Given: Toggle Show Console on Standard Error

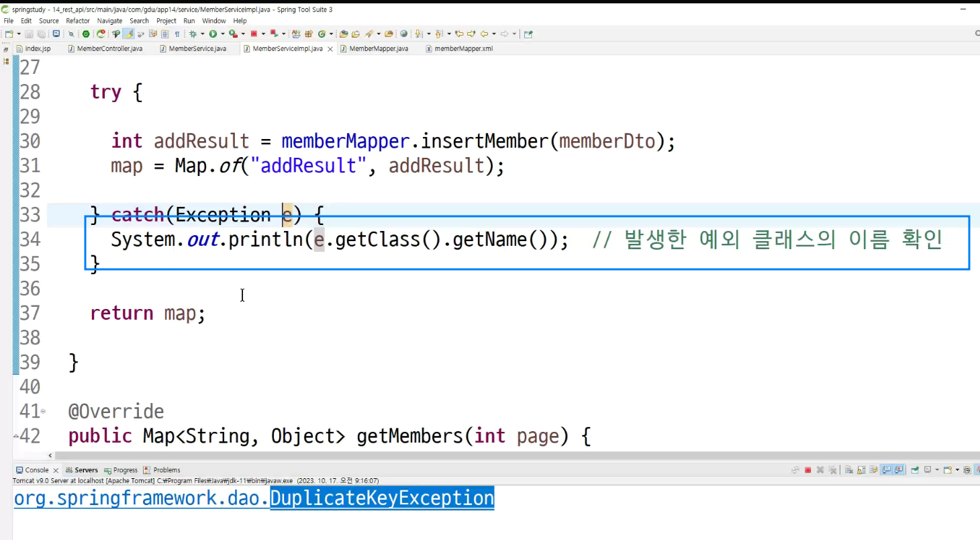Looking at the screenshot, I should coord(899,470).
